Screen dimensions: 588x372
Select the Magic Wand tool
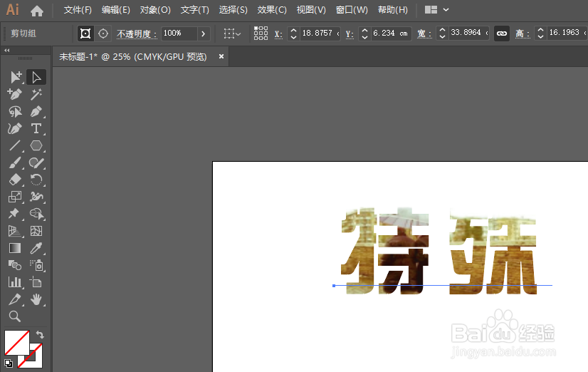tap(36, 94)
